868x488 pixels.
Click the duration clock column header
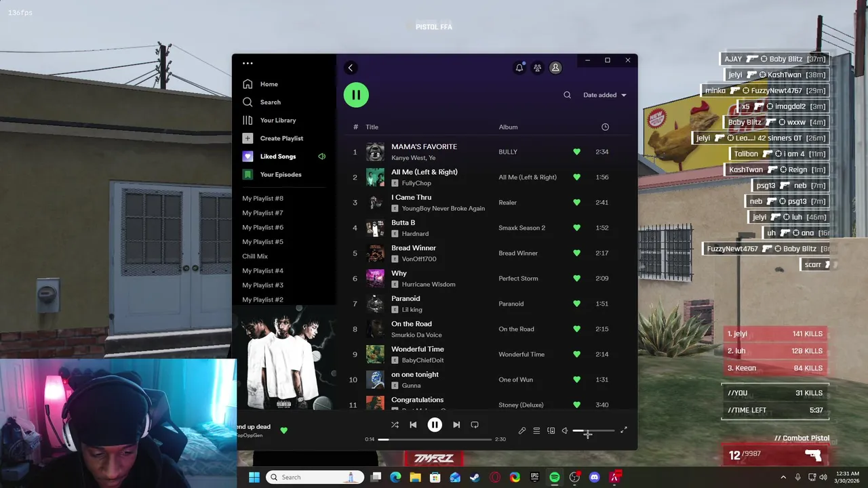[x=605, y=127]
